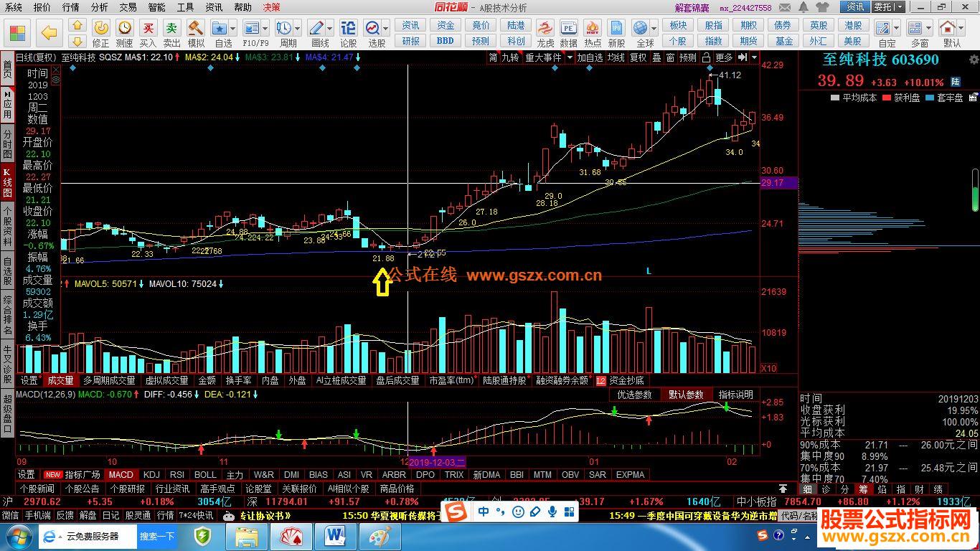Click the yellow back arrow icon
Viewport: 980px width, 551px height.
(49, 32)
